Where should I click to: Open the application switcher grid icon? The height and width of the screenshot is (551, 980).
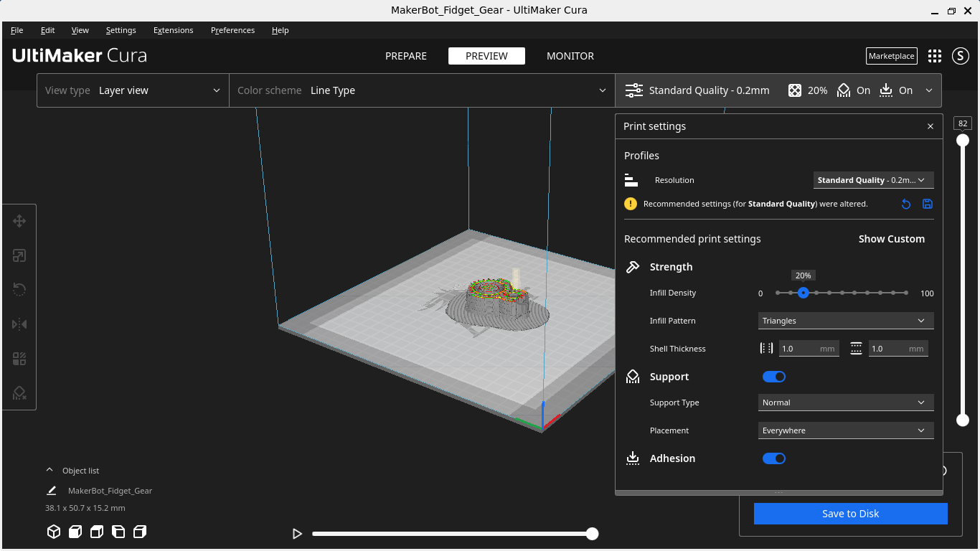pos(934,55)
